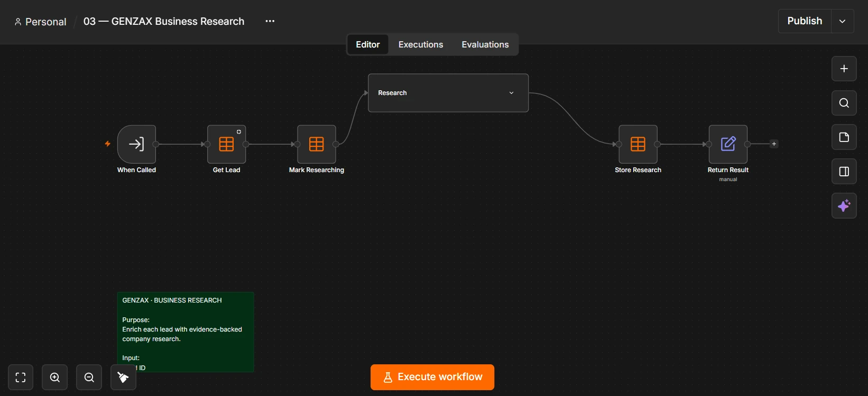Select the Mark Researching node icon
Viewport: 868px width, 396px height.
(317, 144)
